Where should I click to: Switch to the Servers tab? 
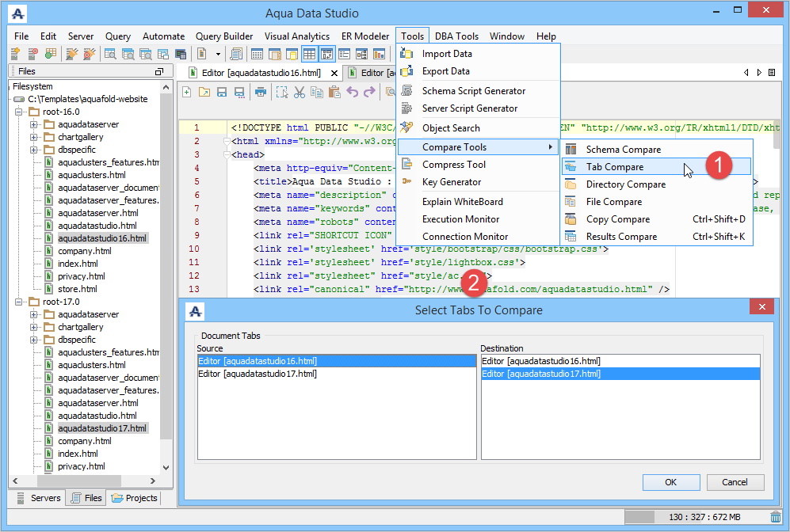coord(37,498)
